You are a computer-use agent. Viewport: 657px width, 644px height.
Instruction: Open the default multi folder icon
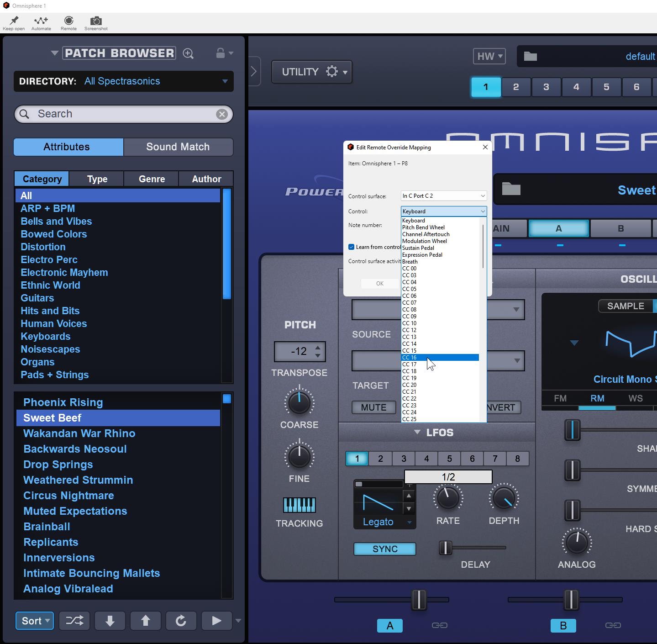tap(530, 56)
